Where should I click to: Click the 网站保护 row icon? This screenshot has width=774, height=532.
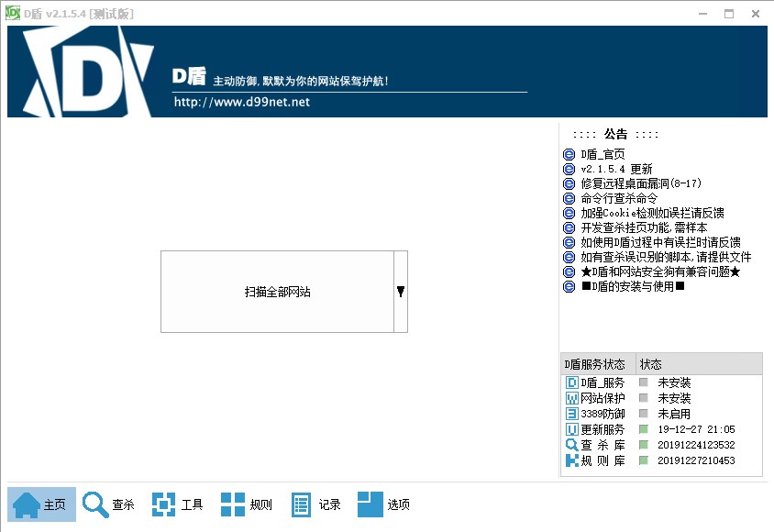[571, 398]
